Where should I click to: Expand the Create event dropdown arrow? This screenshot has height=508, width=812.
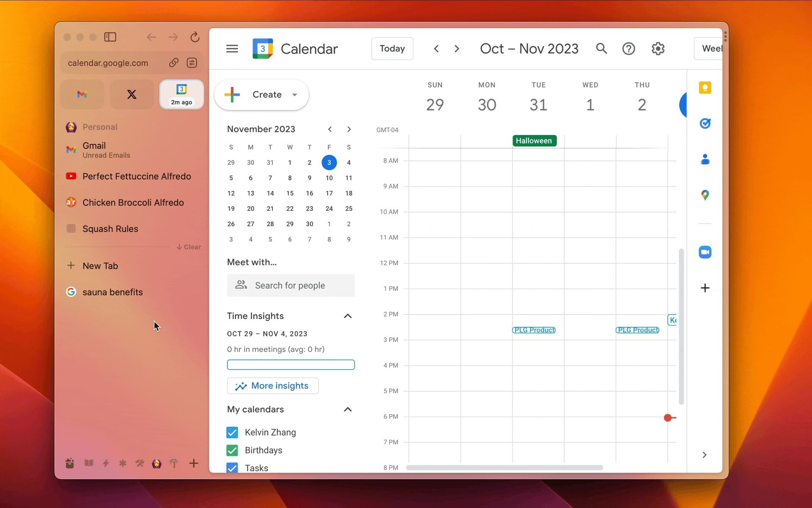click(x=295, y=94)
